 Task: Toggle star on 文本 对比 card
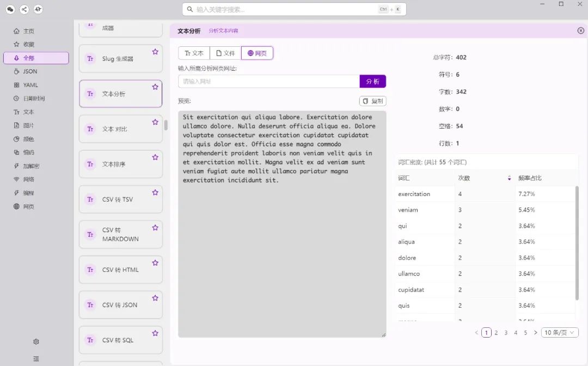tap(155, 122)
